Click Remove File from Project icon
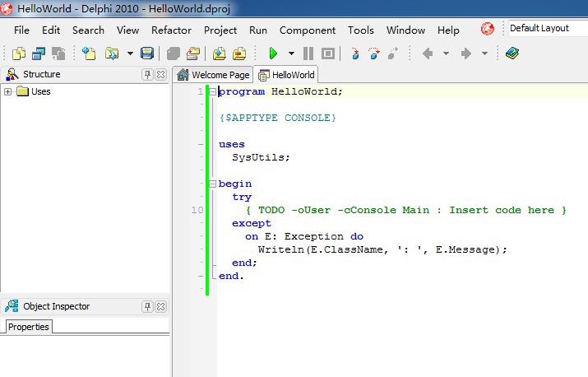This screenshot has height=377, width=588. point(239,54)
